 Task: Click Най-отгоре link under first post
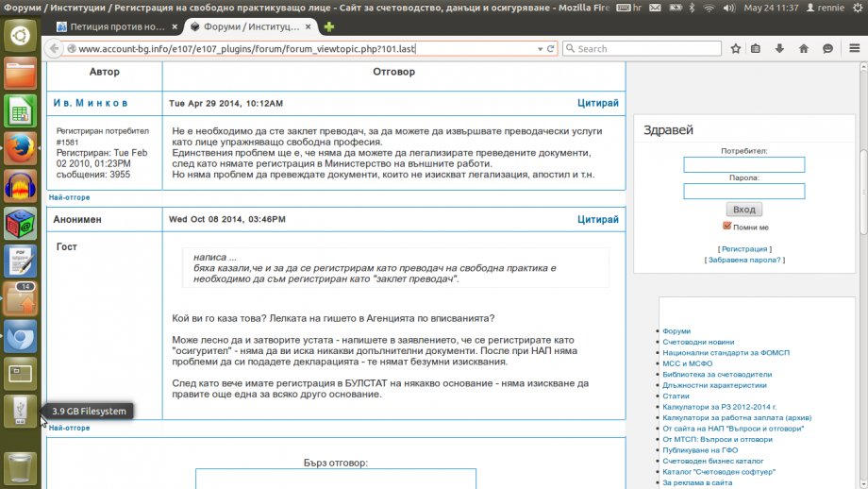(x=69, y=197)
